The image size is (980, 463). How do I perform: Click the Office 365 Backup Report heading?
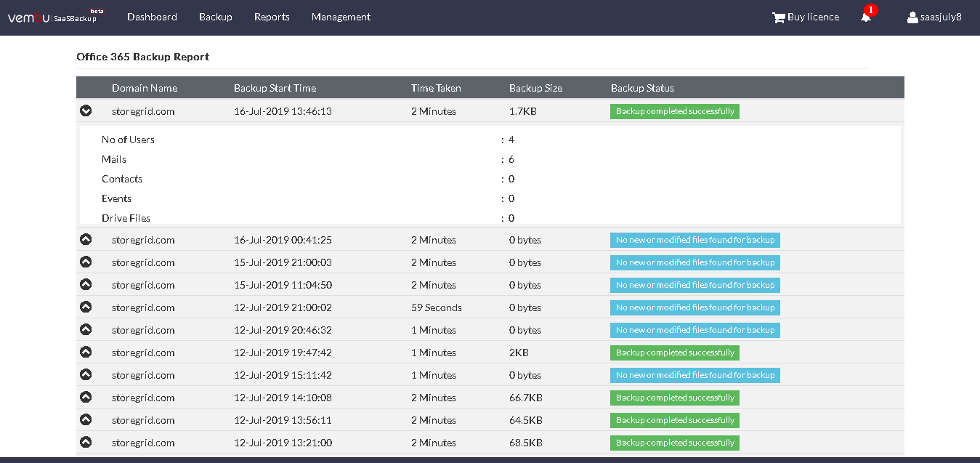(x=143, y=57)
